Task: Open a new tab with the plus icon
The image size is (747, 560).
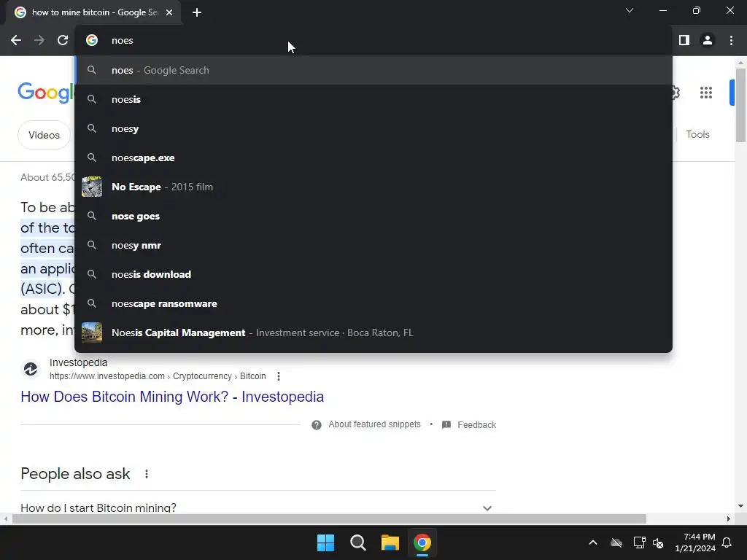Action: click(197, 12)
